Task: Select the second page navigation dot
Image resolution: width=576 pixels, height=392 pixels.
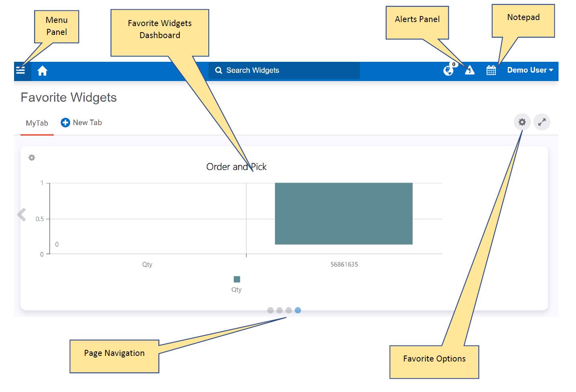Action: [x=279, y=310]
